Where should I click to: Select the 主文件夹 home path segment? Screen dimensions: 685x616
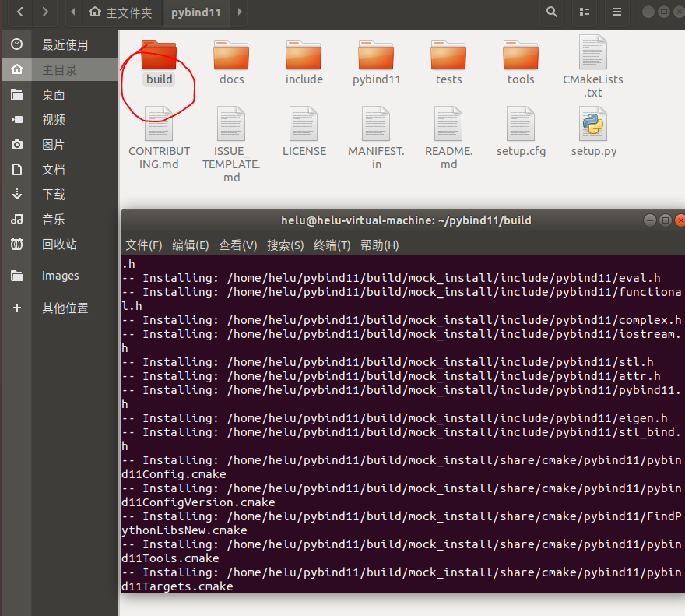(x=120, y=12)
